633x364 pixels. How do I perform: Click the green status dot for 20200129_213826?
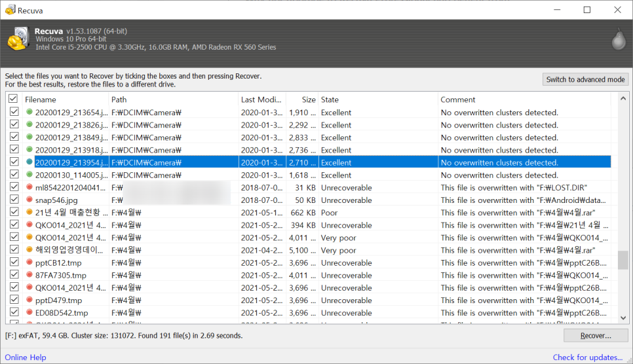(29, 124)
